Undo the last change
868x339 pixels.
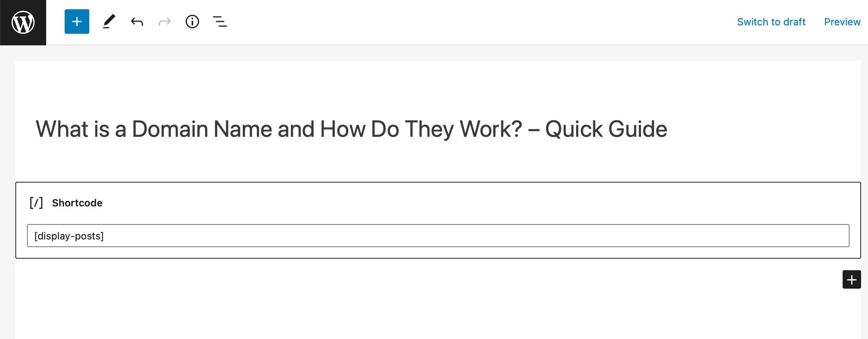point(137,22)
